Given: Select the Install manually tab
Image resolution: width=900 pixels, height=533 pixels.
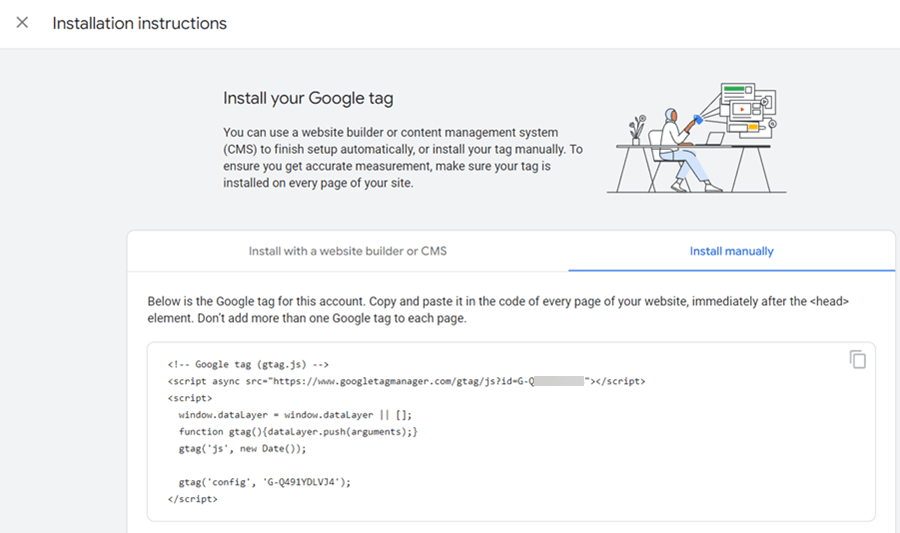Looking at the screenshot, I should [x=731, y=251].
